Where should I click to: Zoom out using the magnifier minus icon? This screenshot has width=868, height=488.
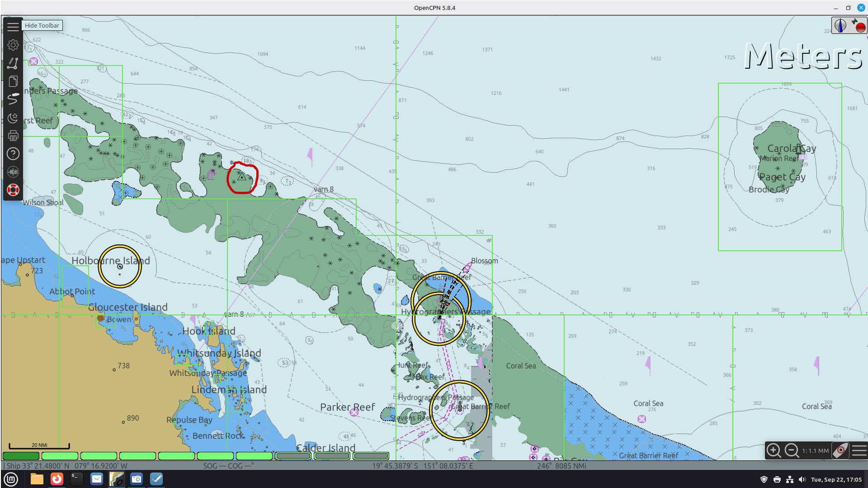pos(792,450)
